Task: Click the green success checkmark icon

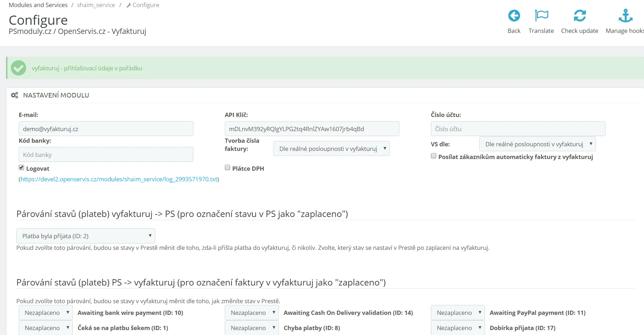Action: click(x=18, y=68)
